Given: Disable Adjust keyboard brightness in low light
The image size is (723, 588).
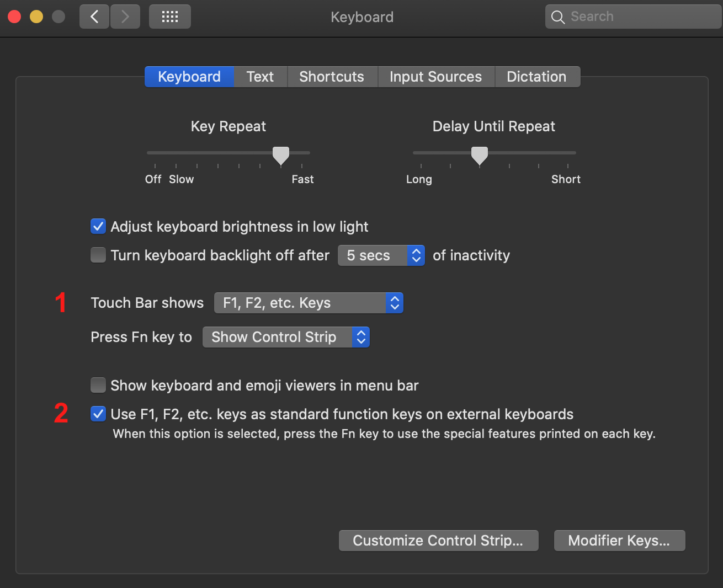Looking at the screenshot, I should (98, 226).
